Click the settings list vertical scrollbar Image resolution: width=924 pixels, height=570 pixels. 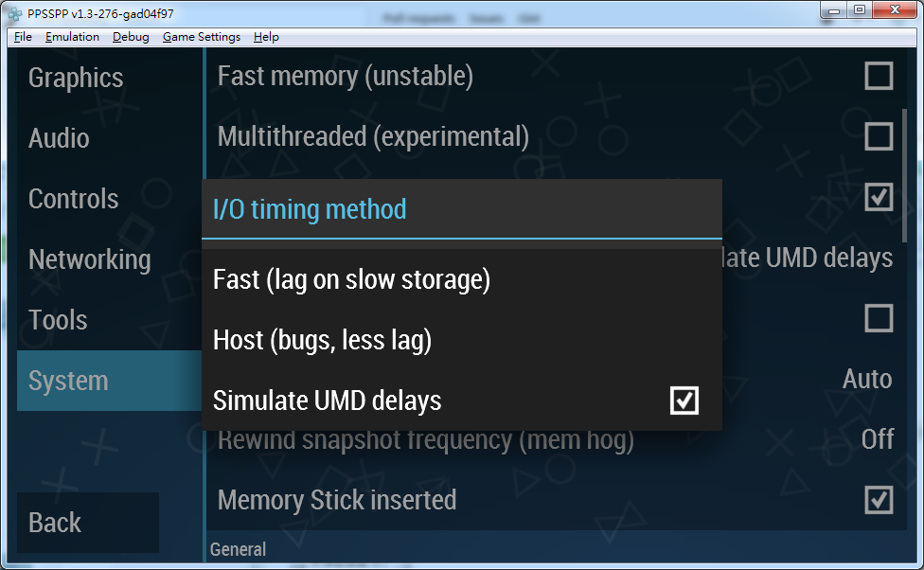[x=905, y=180]
